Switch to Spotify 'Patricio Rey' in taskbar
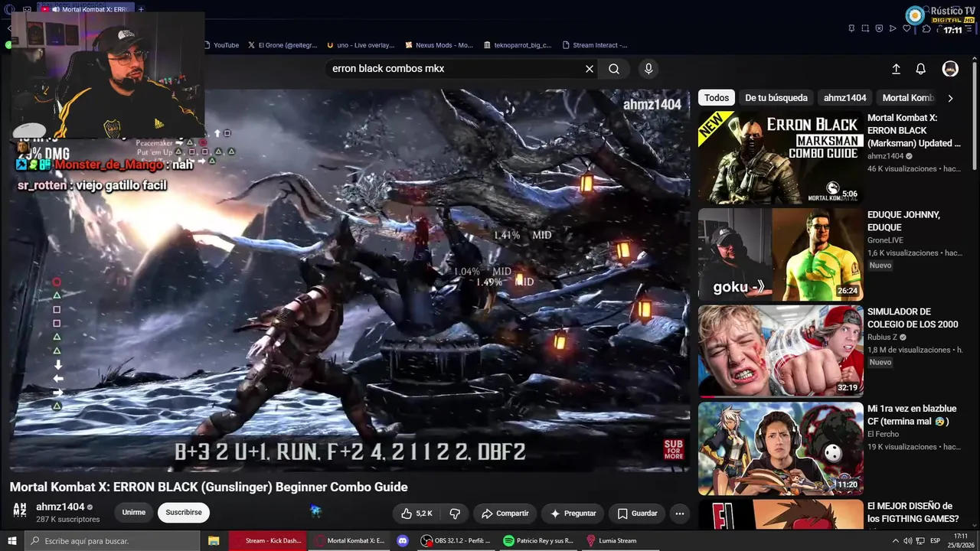 538,541
